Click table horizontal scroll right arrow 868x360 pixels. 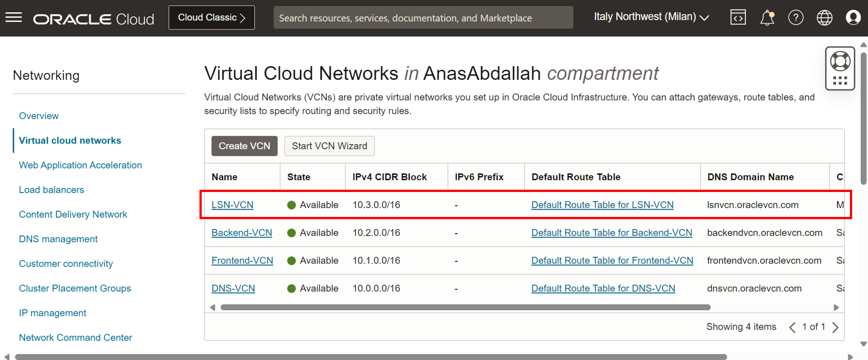point(836,307)
